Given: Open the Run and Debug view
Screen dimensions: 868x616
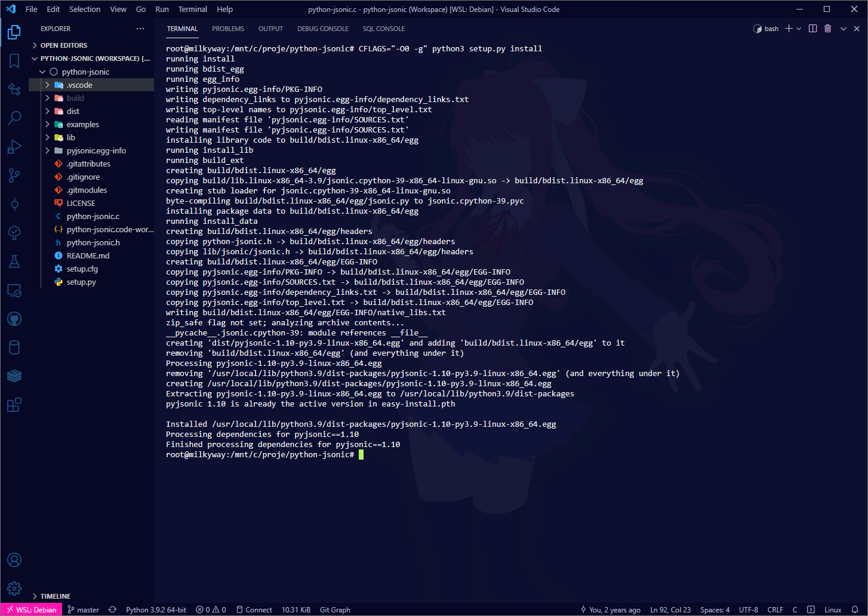Looking at the screenshot, I should pos(14,147).
